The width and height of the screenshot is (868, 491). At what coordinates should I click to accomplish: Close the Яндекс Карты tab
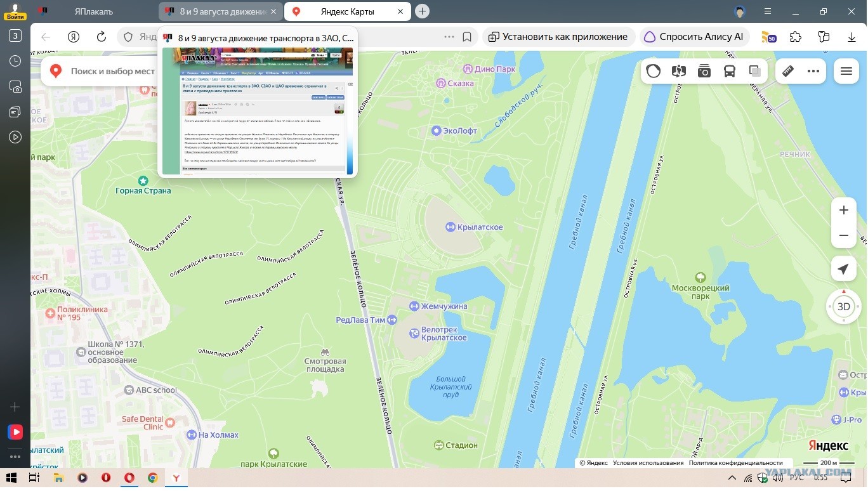(x=400, y=11)
